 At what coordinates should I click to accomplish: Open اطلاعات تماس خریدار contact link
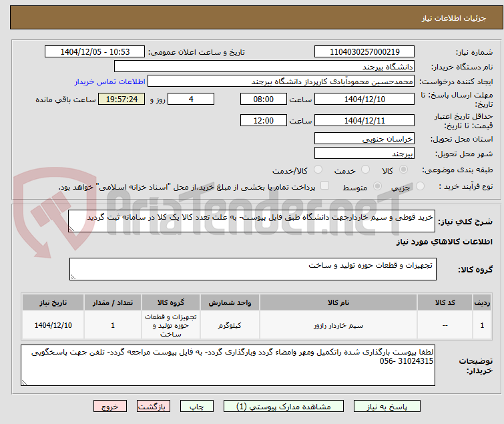point(110,81)
